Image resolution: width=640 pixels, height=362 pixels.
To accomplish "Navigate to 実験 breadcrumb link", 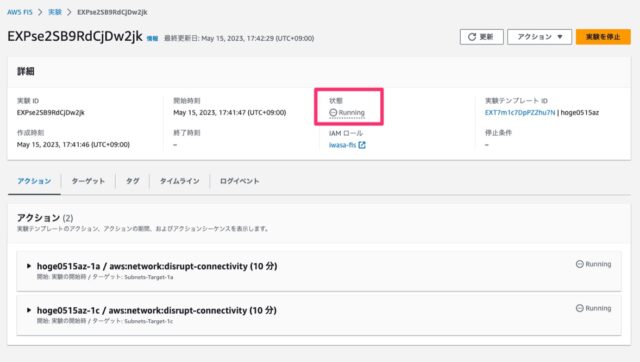I will (55, 12).
